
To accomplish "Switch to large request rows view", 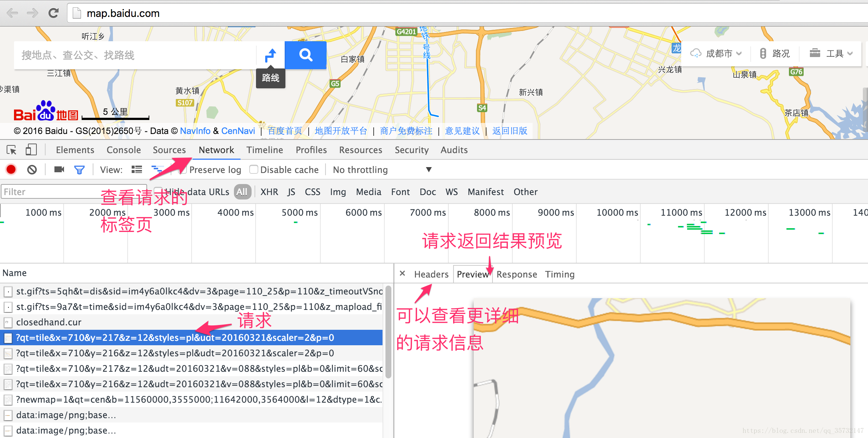I will pos(137,169).
